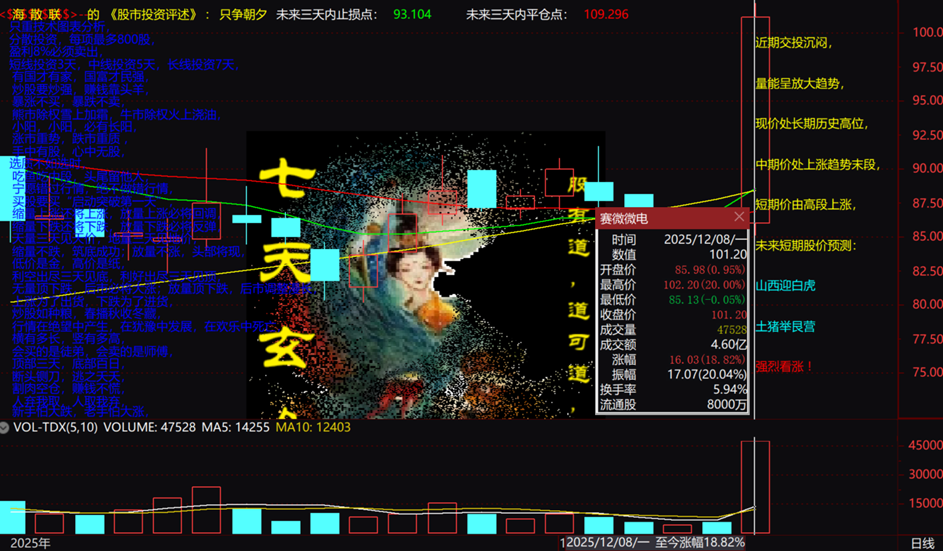Click the 时间 value 2025/12/08/一 in popup

pos(705,239)
